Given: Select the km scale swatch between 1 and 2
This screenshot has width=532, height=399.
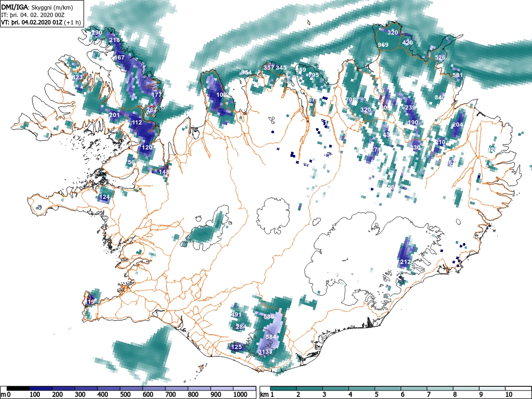Looking at the screenshot, I should coord(284,388).
